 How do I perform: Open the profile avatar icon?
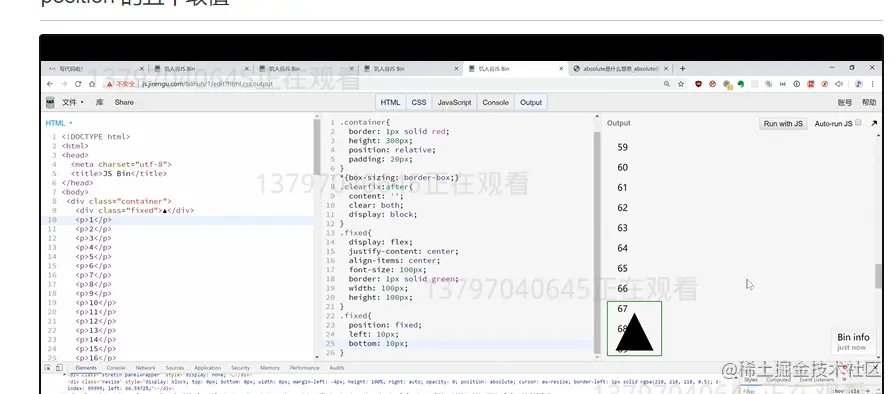point(858,84)
